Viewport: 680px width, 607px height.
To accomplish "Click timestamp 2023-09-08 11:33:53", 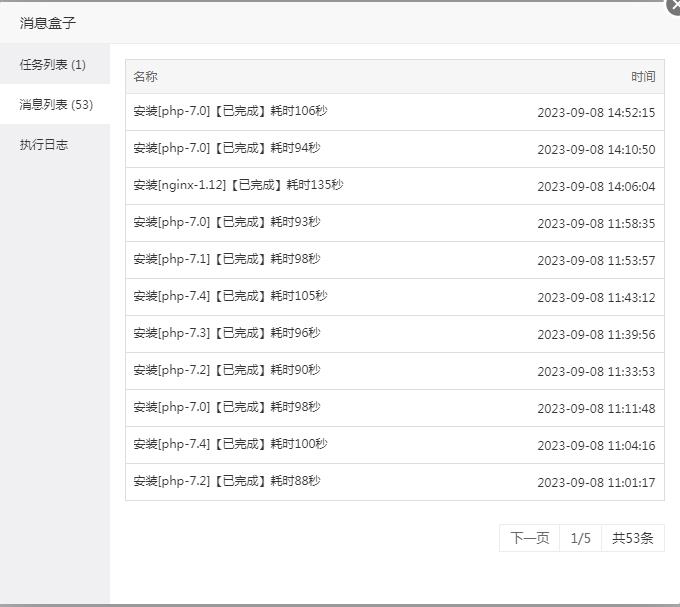I will (596, 372).
